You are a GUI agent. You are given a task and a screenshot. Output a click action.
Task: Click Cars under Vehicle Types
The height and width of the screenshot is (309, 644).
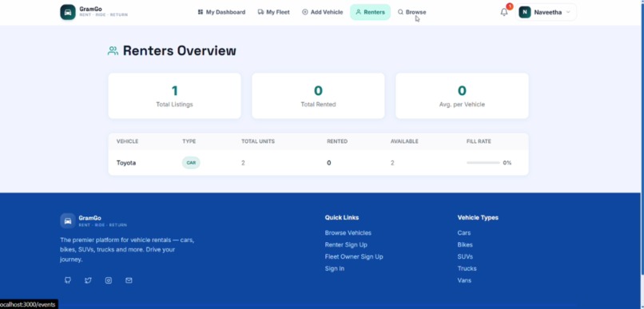pos(464,232)
